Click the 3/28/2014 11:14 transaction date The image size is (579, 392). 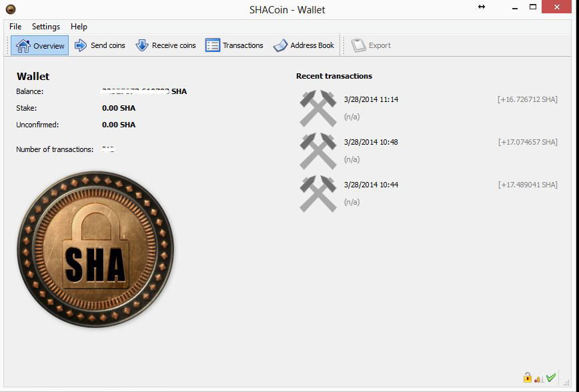coord(371,99)
